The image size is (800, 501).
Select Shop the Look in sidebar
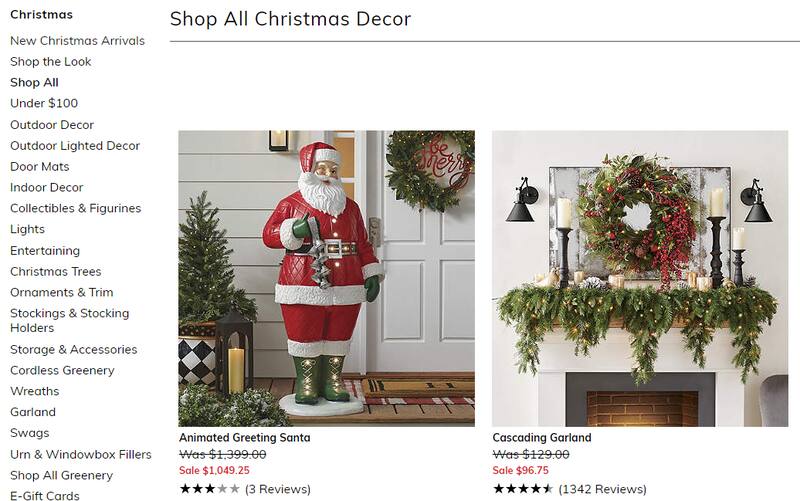pyautogui.click(x=51, y=61)
